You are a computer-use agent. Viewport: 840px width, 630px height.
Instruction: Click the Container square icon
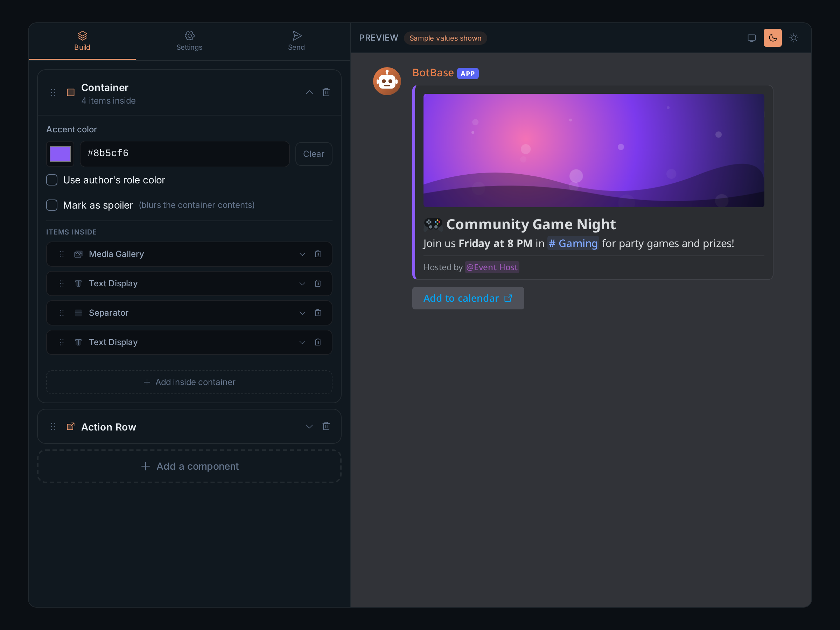click(x=71, y=92)
